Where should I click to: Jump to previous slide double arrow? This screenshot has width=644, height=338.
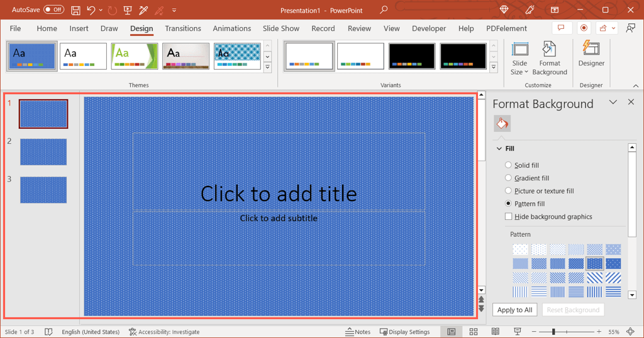pos(481,300)
